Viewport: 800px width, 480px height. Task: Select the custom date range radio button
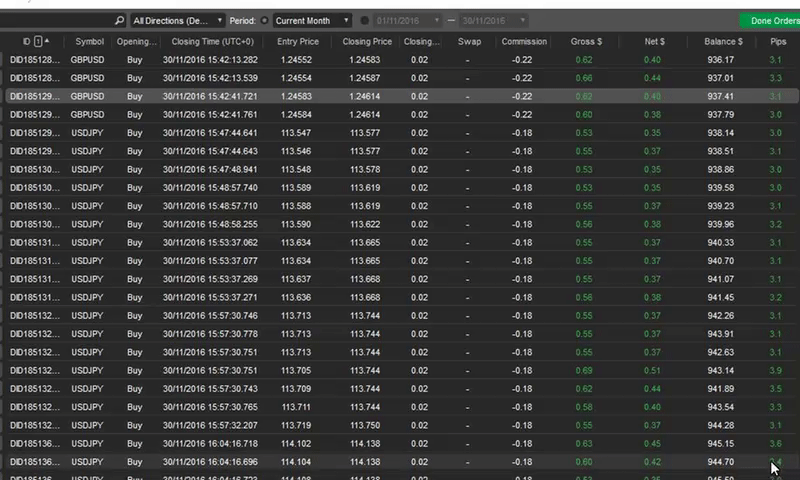364,20
